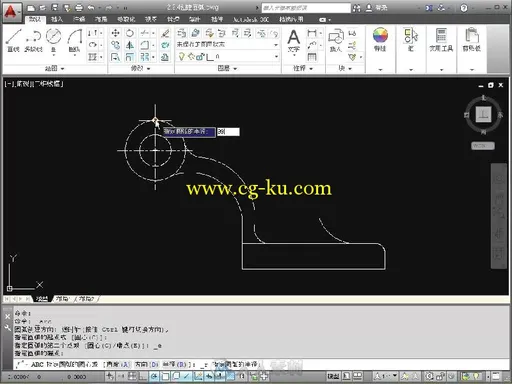Select the Layout1 tab below the viewport
This screenshot has height=384, width=512.
tap(63, 299)
